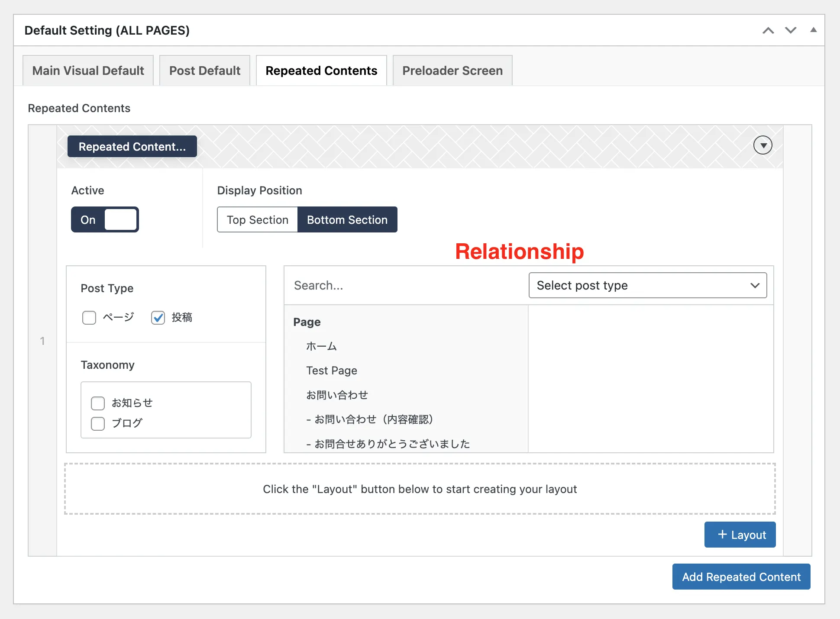Click the Repeated Content row label
Viewport: 840px width, 619px height.
132,146
